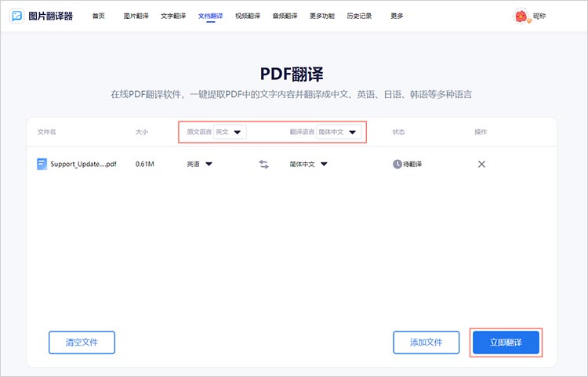Click the 待翻译 status text
The width and height of the screenshot is (588, 377).
[412, 164]
